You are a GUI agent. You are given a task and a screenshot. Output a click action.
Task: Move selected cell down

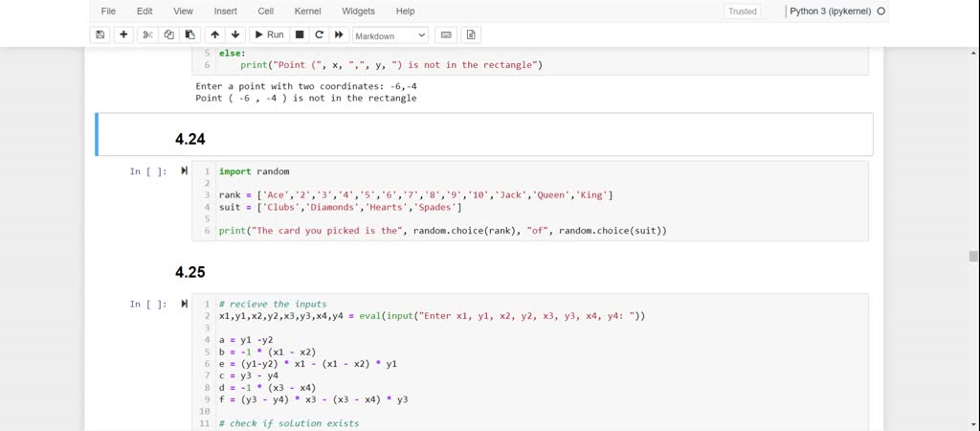[x=235, y=34]
